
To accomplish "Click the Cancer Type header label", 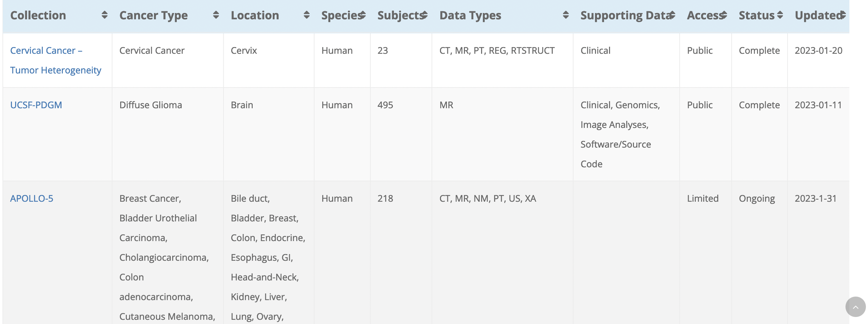I will (x=154, y=15).
